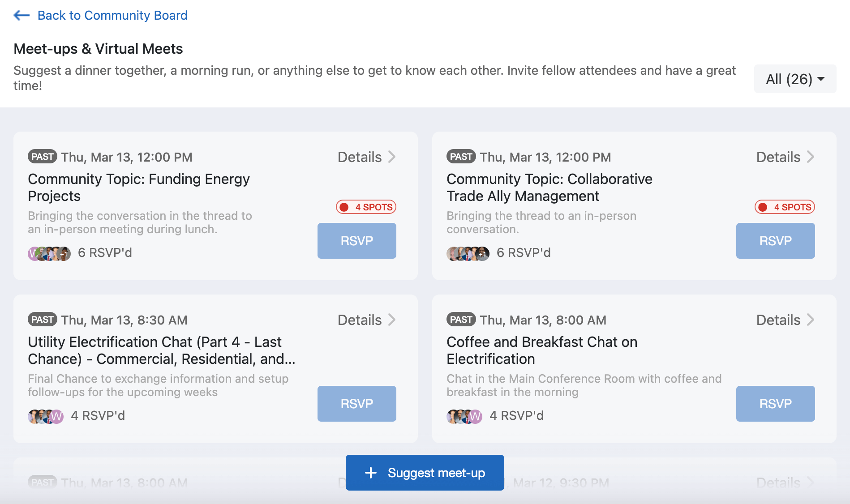Image resolution: width=850 pixels, height=504 pixels.
Task: Show Details for Coffee and Breakfast Chat
Action: pyautogui.click(x=785, y=320)
